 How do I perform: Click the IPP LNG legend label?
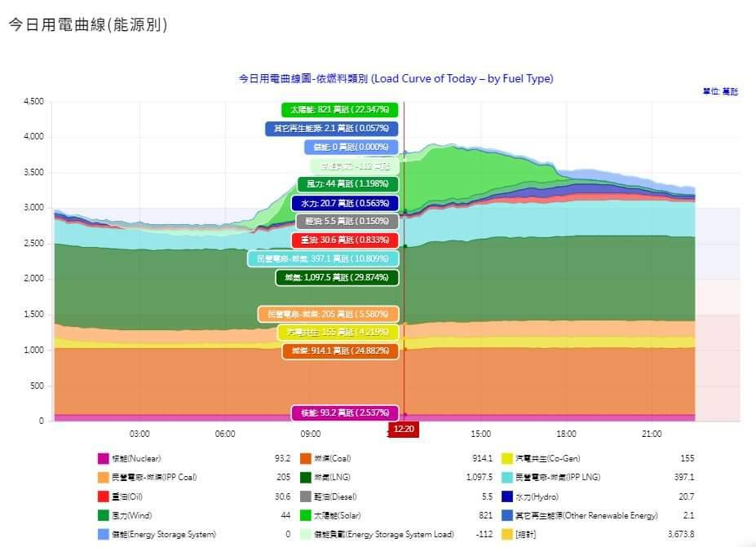click(558, 477)
